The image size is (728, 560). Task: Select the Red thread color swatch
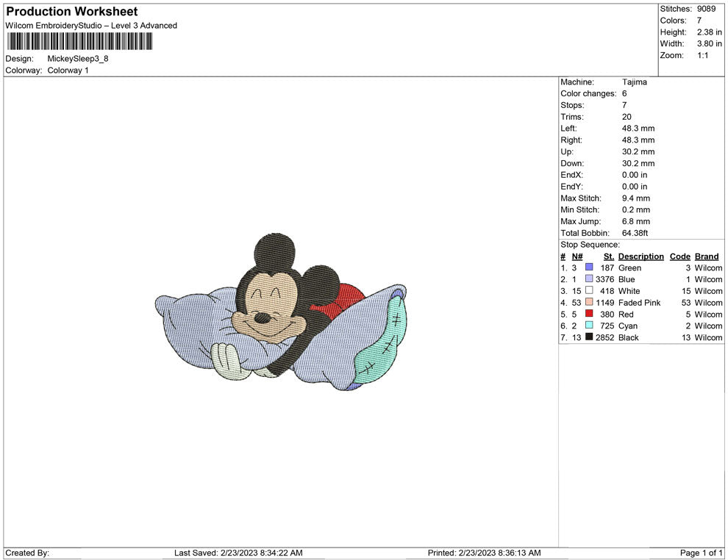coord(588,314)
